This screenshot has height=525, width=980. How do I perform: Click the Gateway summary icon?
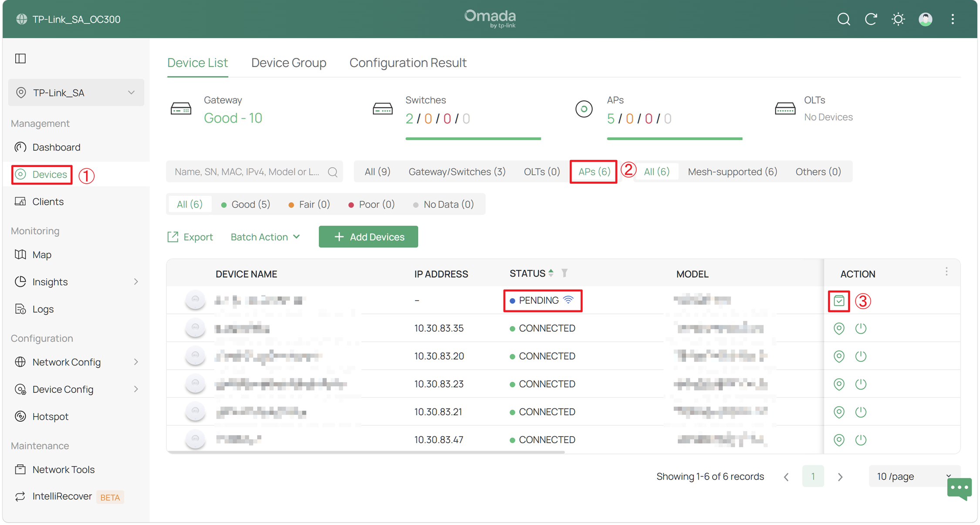coord(181,108)
